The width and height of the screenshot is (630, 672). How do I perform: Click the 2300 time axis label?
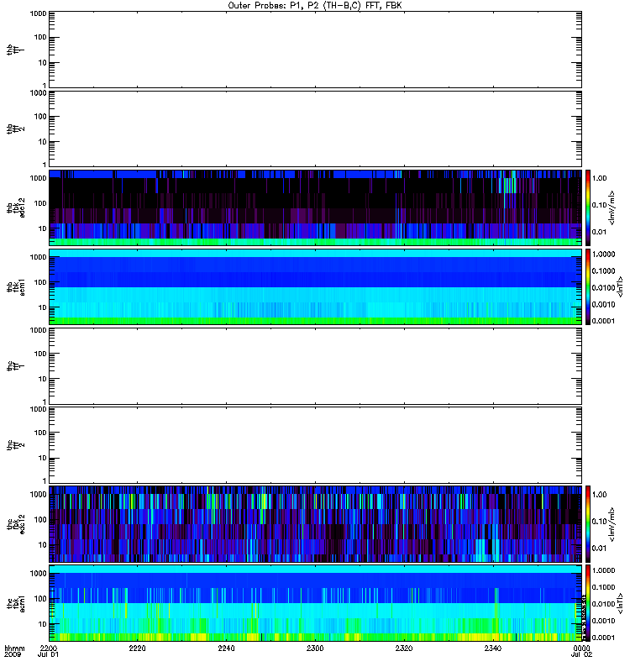(315, 648)
